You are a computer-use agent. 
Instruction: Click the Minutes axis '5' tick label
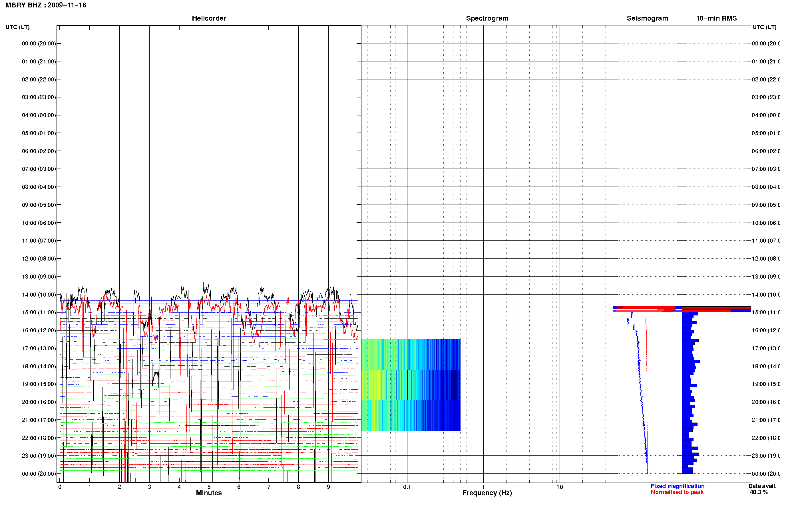tap(209, 487)
